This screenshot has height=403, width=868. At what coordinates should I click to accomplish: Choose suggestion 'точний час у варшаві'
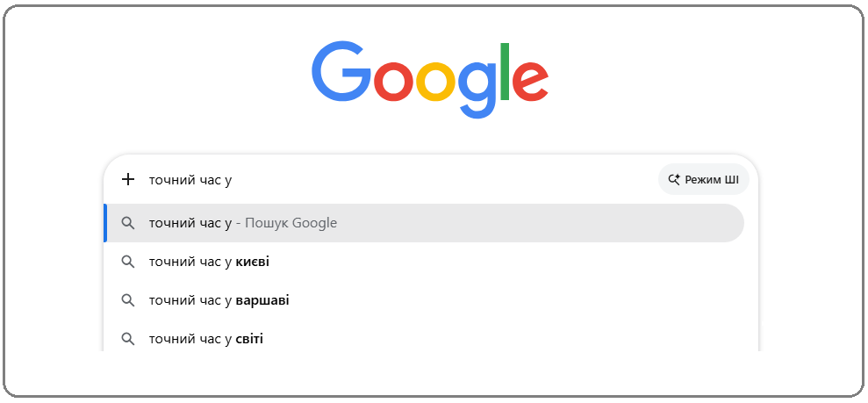tap(219, 300)
